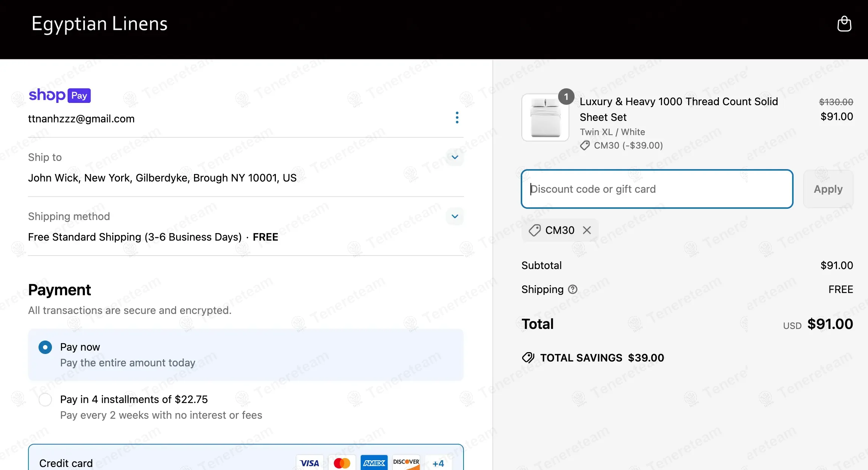Open the three-dot account options menu
The width and height of the screenshot is (868, 470).
pos(457,117)
